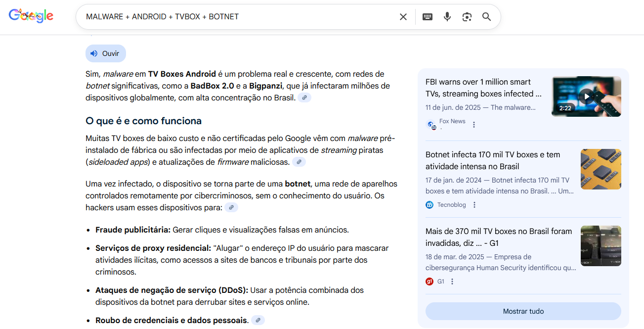Open more options for Fox News result
The image size is (644, 329).
click(474, 125)
